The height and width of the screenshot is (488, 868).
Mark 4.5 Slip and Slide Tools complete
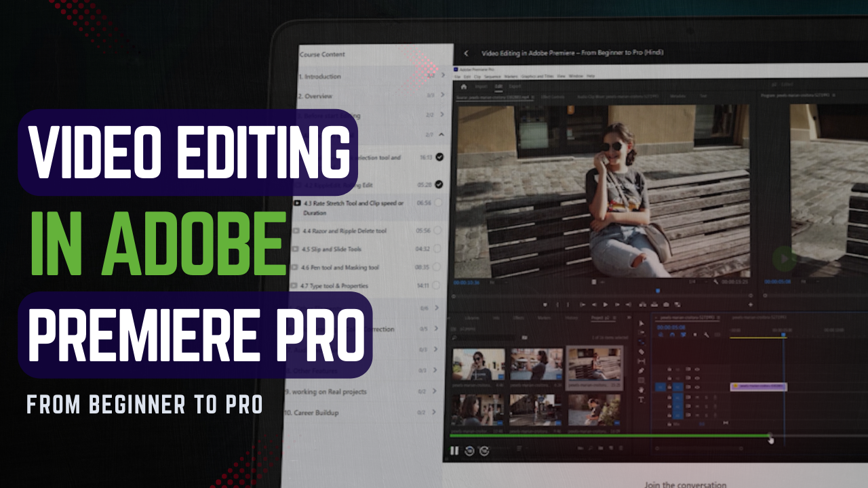click(437, 249)
